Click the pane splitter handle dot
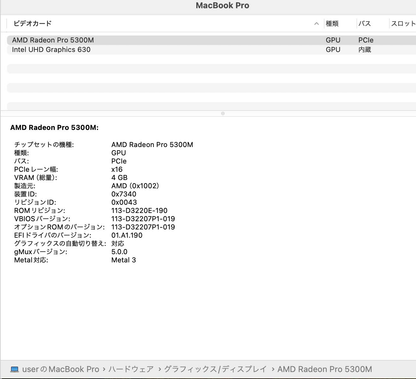This screenshot has width=416, height=379. click(x=223, y=113)
